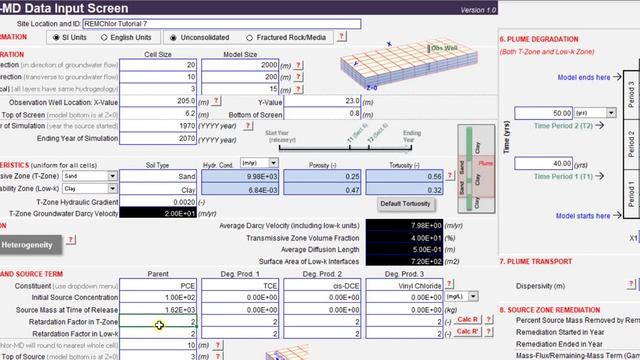The width and height of the screenshot is (640, 360).
Task: Click Y-Value field showing 23.0
Action: pos(322,101)
